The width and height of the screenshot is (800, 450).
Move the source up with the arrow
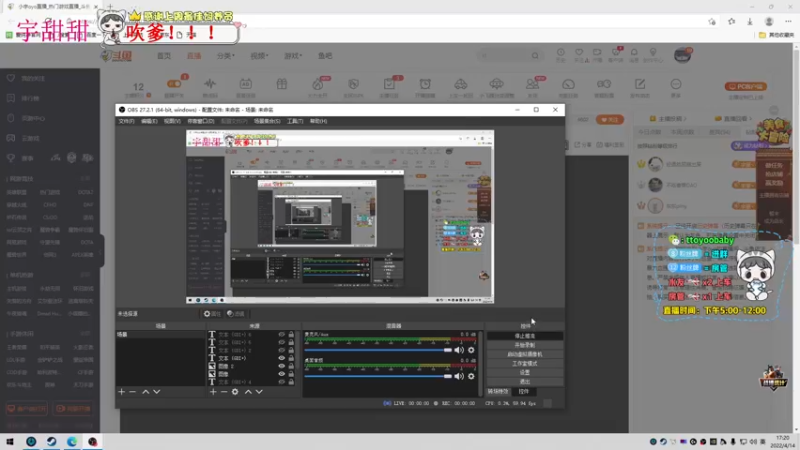pyautogui.click(x=248, y=392)
